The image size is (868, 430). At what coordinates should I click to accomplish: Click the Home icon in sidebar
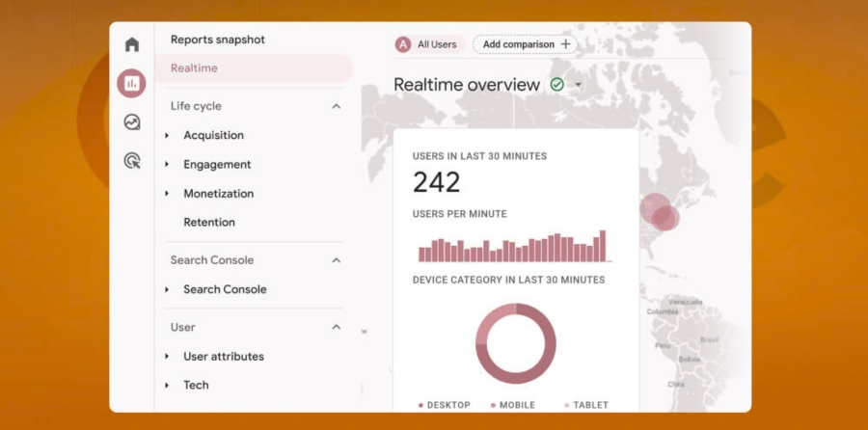click(x=132, y=44)
